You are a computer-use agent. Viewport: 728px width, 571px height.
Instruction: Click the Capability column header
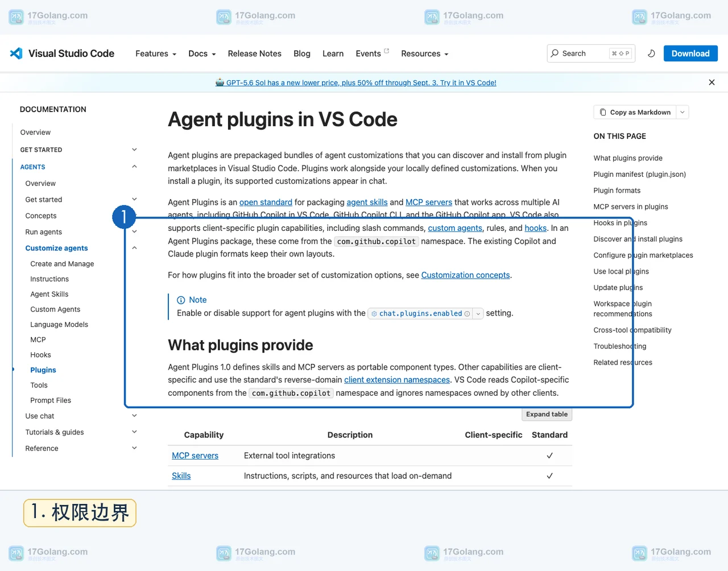(204, 435)
